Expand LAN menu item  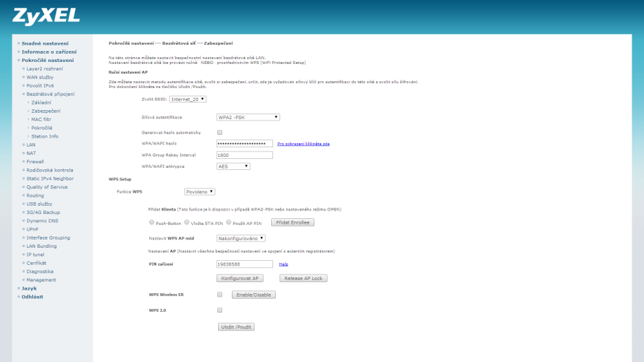coord(31,145)
